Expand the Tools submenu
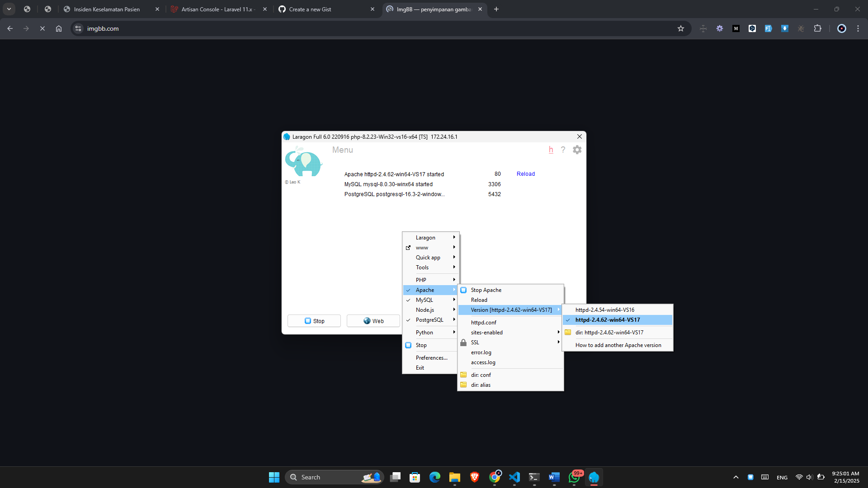 click(x=430, y=267)
